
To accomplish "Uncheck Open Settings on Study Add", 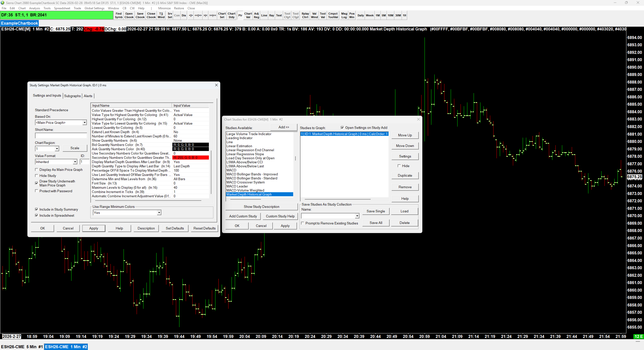I will pyautogui.click(x=342, y=128).
